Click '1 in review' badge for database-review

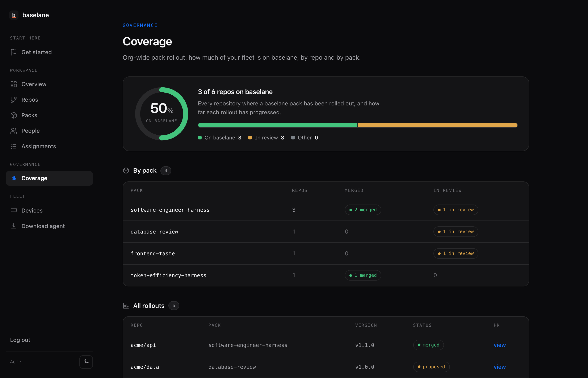(x=456, y=232)
